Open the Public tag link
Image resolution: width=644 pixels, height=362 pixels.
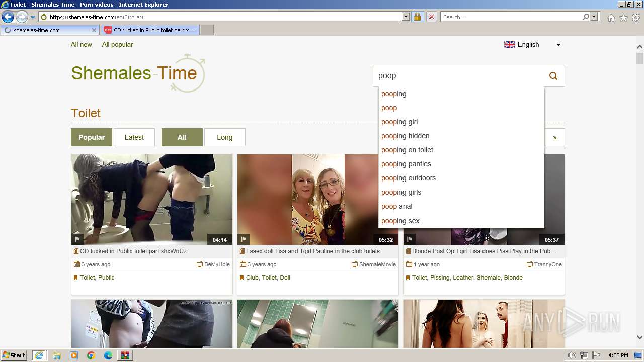click(x=106, y=278)
